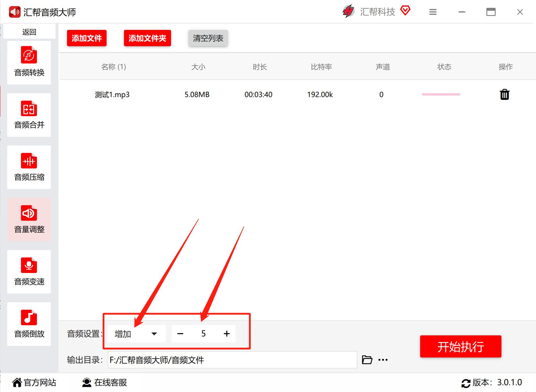Open the 官方网站 link
The image size is (536, 392).
pyautogui.click(x=34, y=382)
